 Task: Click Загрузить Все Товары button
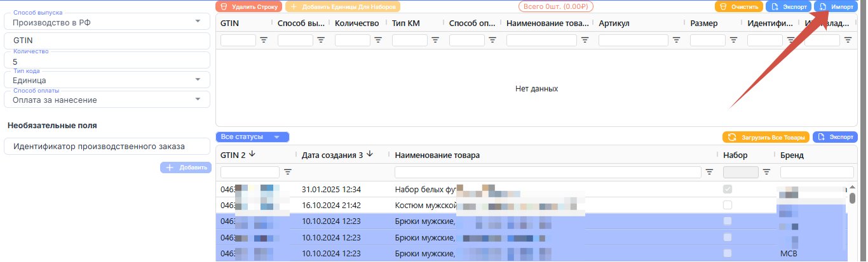click(766, 137)
